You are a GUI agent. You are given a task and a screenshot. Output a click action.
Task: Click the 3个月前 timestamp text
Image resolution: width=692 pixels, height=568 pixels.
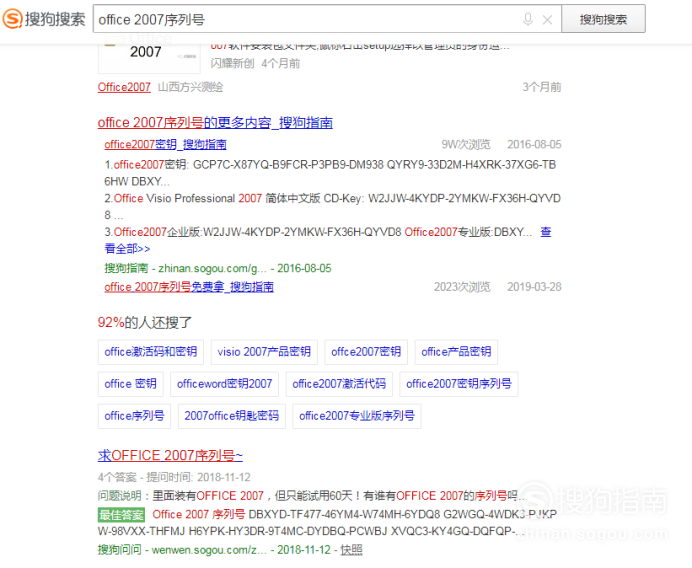coord(542,87)
